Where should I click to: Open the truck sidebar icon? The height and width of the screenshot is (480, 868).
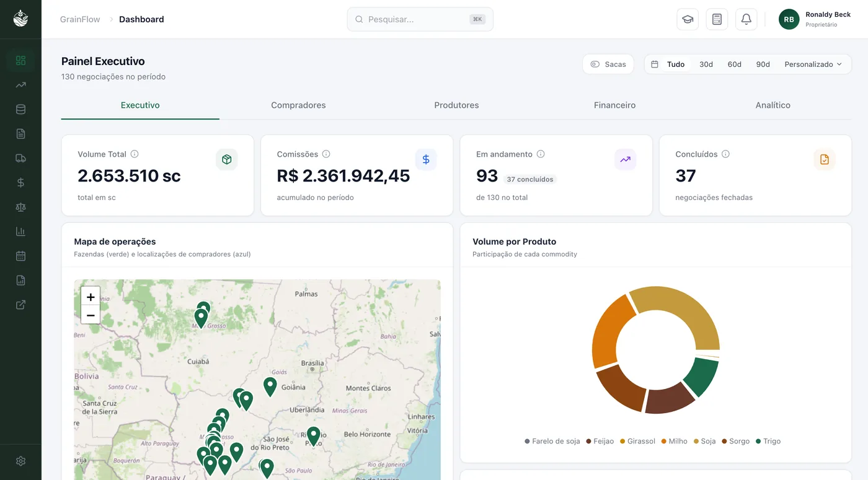20,158
